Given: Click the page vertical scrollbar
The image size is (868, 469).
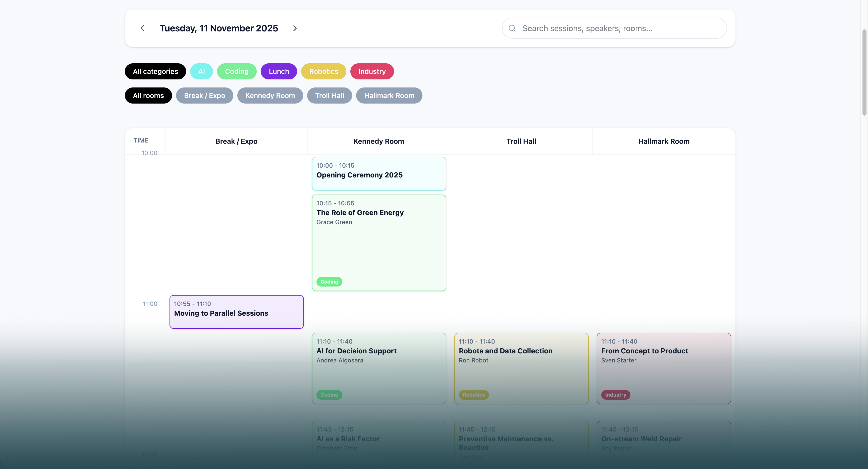Looking at the screenshot, I should click(x=864, y=72).
